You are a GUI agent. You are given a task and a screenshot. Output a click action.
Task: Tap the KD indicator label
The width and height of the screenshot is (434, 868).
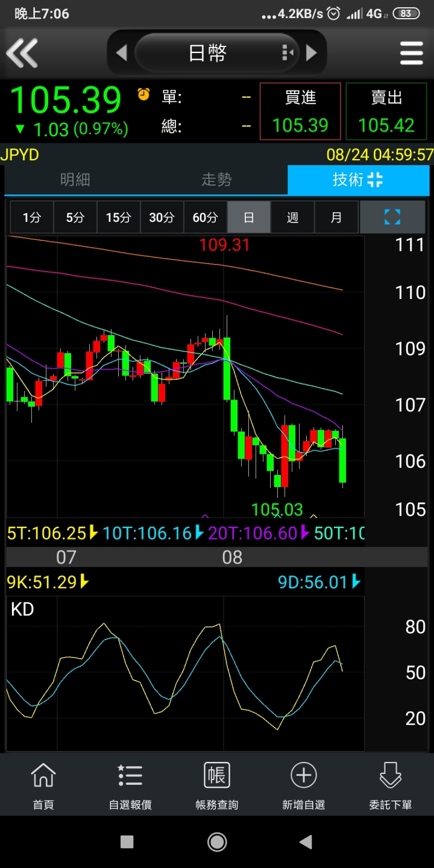tap(22, 609)
